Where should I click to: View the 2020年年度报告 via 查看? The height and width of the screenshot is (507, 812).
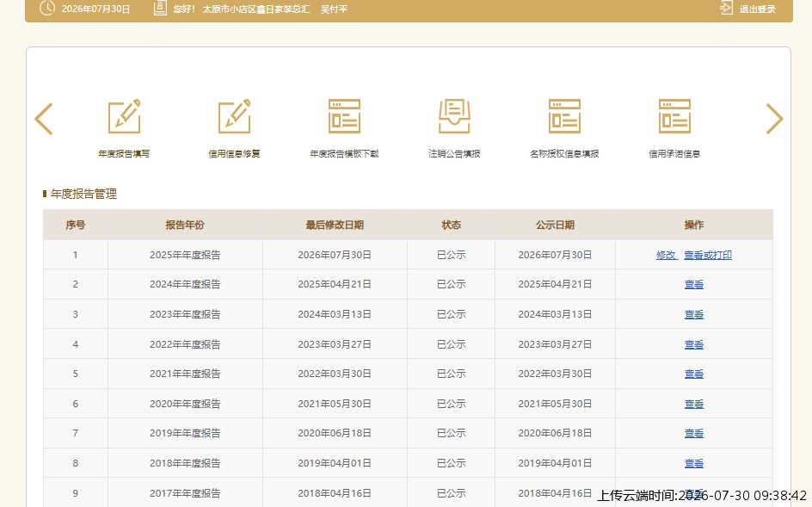[x=694, y=404]
